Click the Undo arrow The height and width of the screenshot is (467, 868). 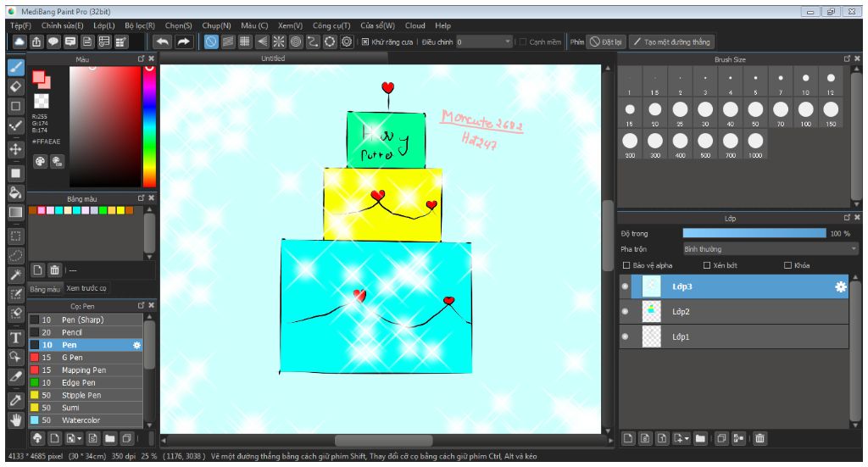pos(162,42)
